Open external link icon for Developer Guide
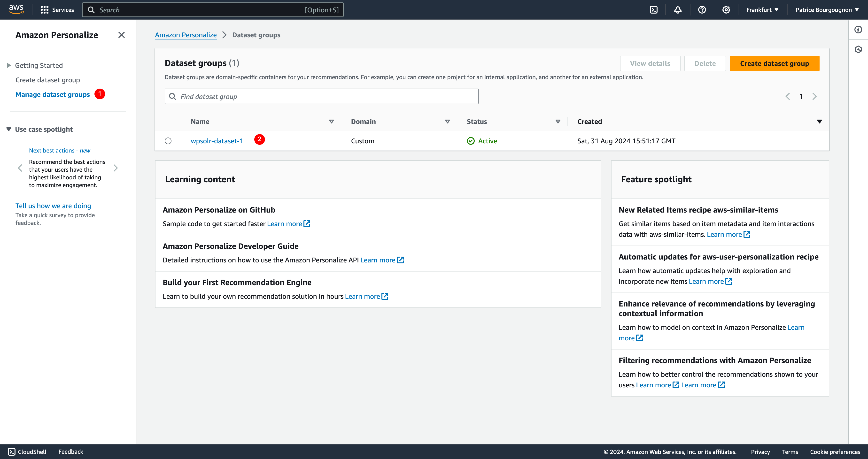The width and height of the screenshot is (868, 459). [x=400, y=260]
